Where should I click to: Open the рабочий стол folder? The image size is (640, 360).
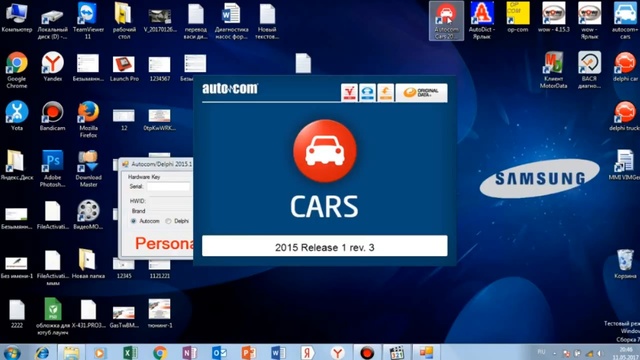tap(124, 20)
